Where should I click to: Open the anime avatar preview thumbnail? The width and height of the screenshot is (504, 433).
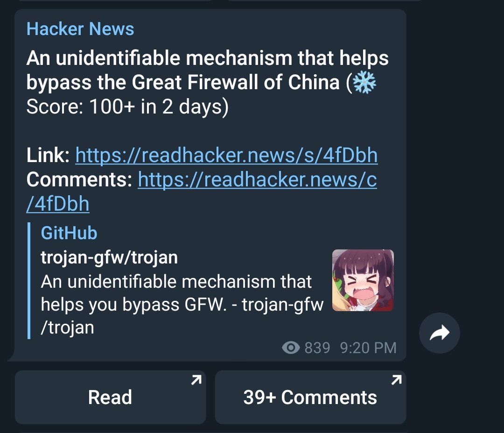pos(363,280)
